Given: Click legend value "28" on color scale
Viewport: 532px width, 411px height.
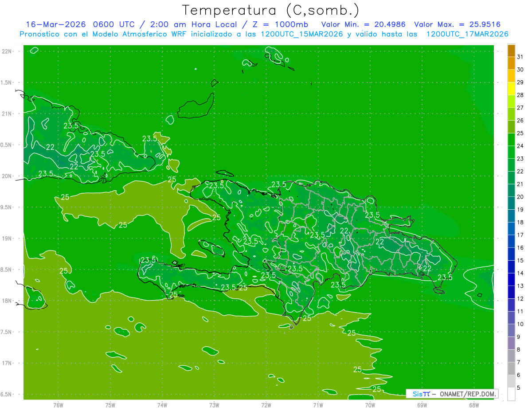Looking at the screenshot, I should (520, 95).
